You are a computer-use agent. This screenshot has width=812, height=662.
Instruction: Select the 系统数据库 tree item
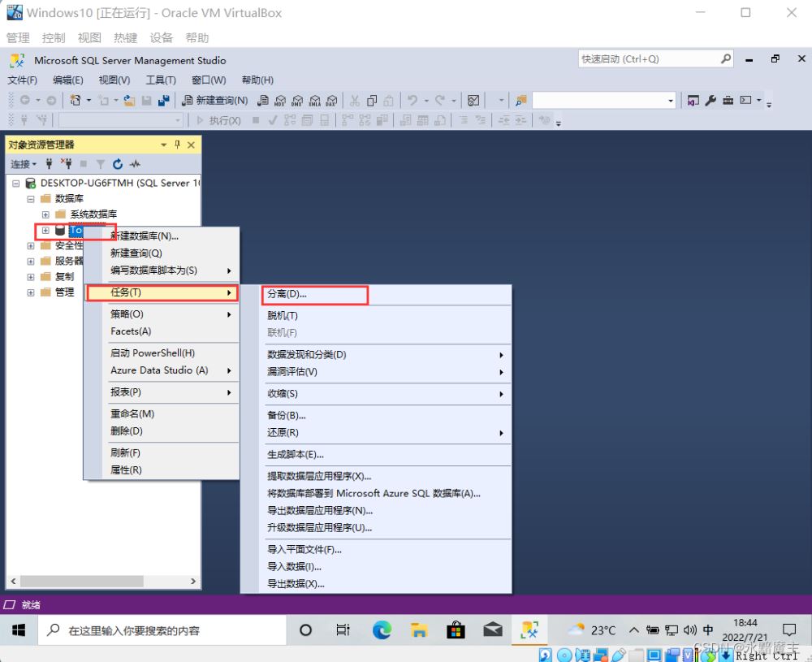(93, 214)
